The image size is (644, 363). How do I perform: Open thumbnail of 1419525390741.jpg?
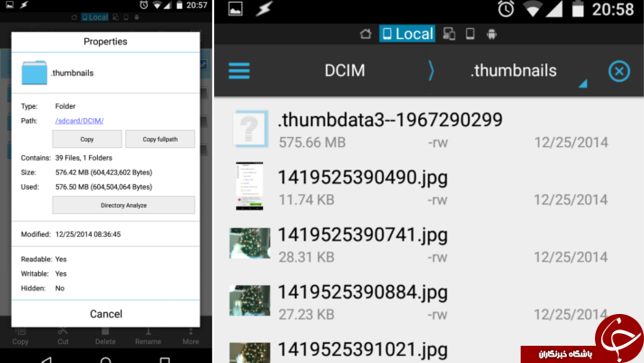[x=249, y=243]
